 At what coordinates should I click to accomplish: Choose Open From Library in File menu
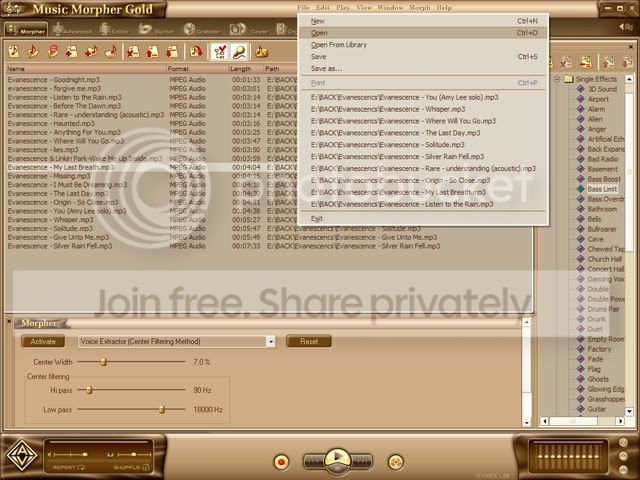coord(339,45)
